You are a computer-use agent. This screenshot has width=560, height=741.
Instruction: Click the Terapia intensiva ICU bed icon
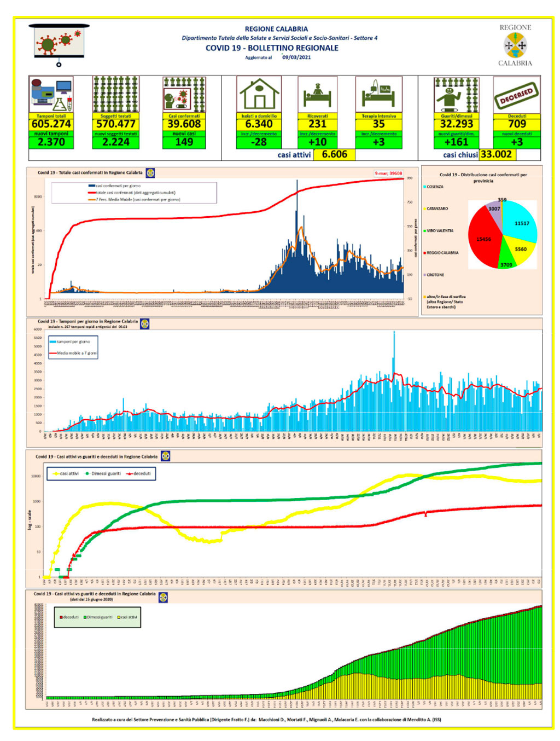pyautogui.click(x=378, y=94)
